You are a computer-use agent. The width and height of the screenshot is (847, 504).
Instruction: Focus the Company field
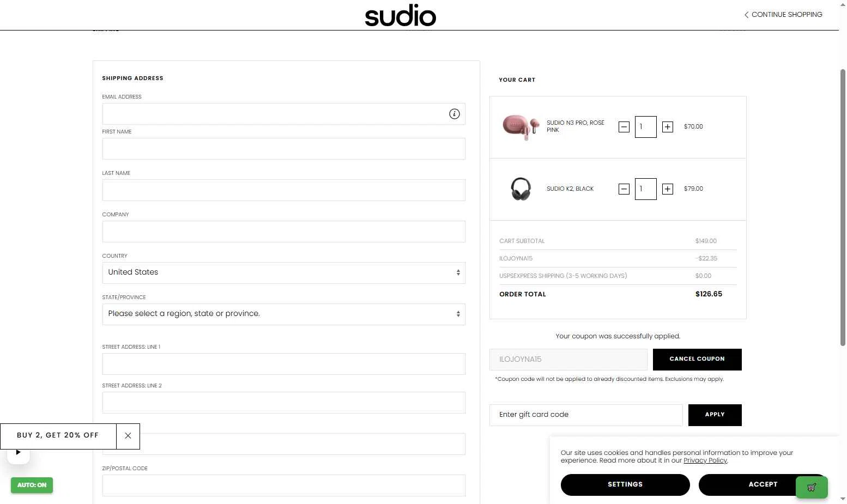(284, 232)
